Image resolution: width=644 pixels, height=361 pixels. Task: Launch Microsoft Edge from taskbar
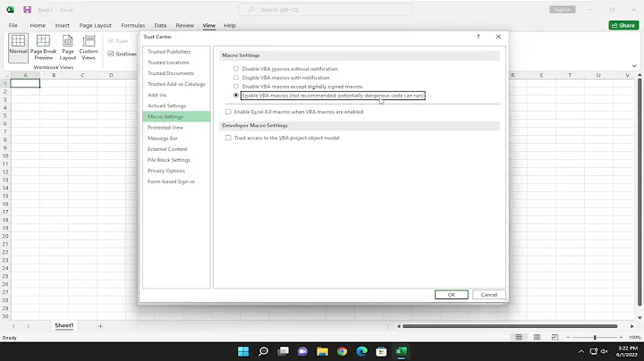362,351
